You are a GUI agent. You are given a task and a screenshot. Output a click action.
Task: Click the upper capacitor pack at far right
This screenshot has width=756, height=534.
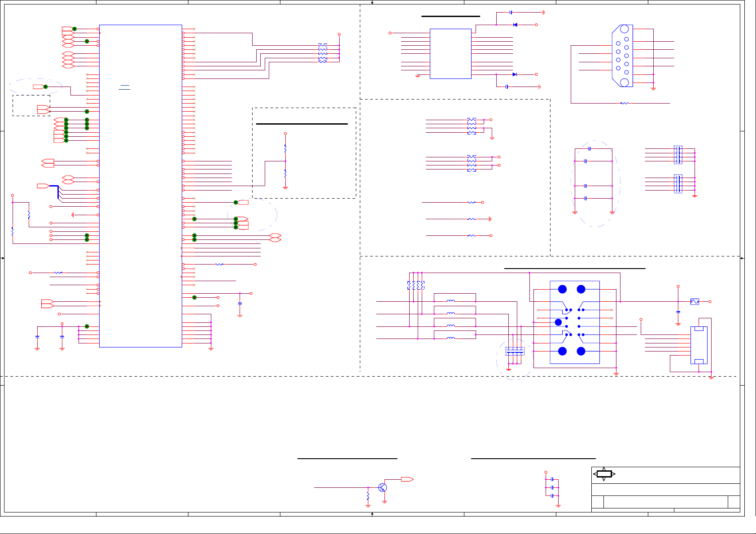(678, 155)
